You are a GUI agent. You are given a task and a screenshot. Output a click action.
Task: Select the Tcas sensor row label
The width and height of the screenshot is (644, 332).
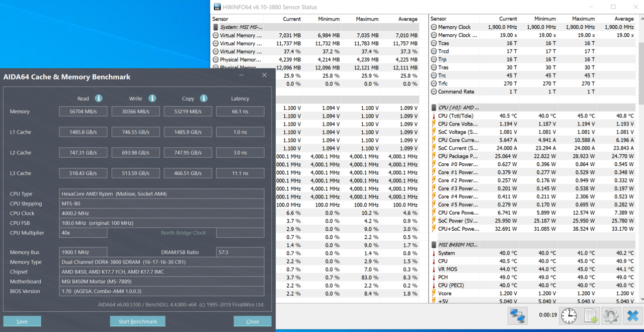[443, 43]
